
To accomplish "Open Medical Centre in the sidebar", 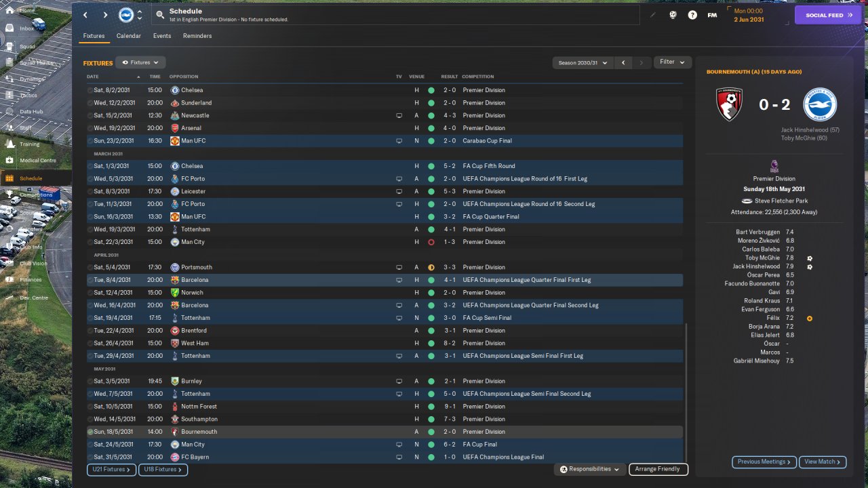I will coord(37,161).
